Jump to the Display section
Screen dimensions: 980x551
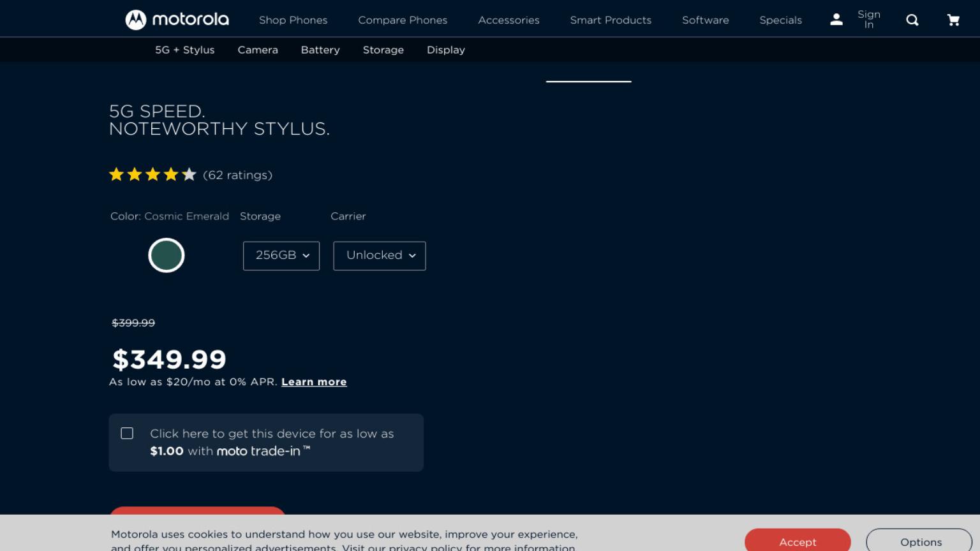tap(445, 50)
